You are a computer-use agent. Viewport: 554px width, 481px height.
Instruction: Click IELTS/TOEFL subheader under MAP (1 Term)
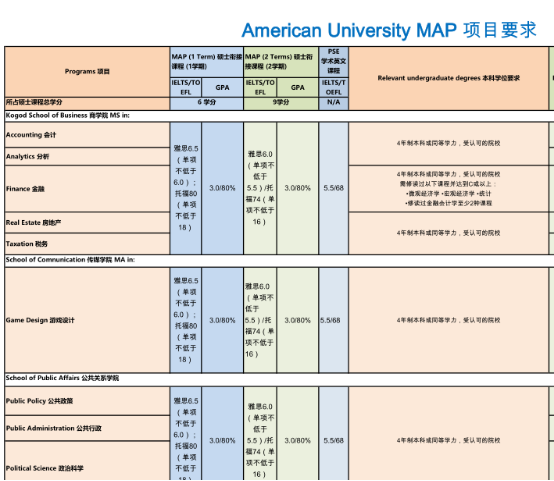186,87
